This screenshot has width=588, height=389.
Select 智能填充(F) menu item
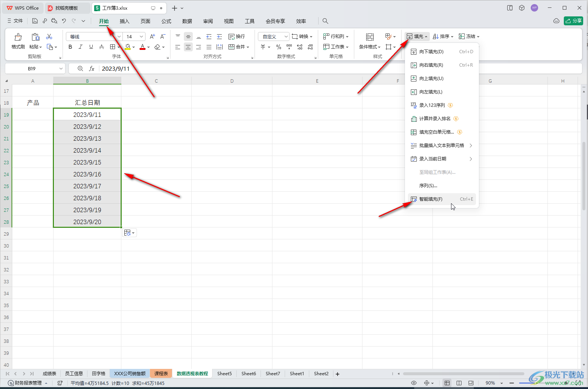click(x=442, y=199)
